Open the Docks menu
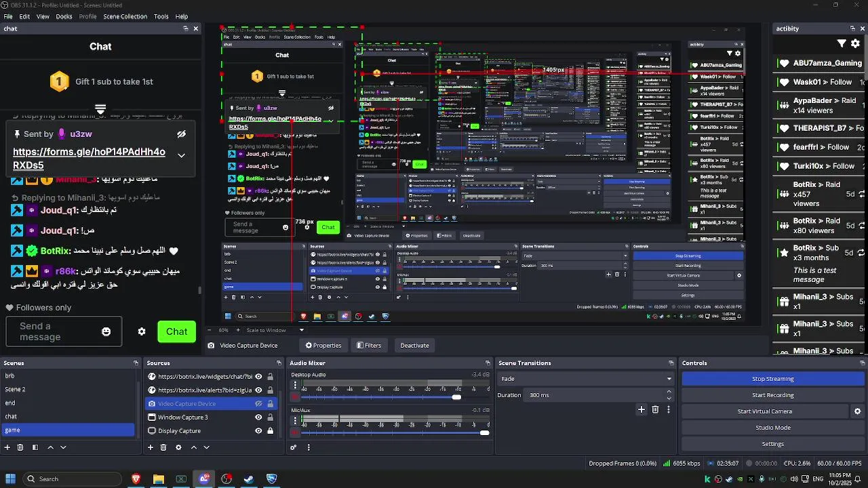This screenshot has width=868, height=488. point(64,16)
